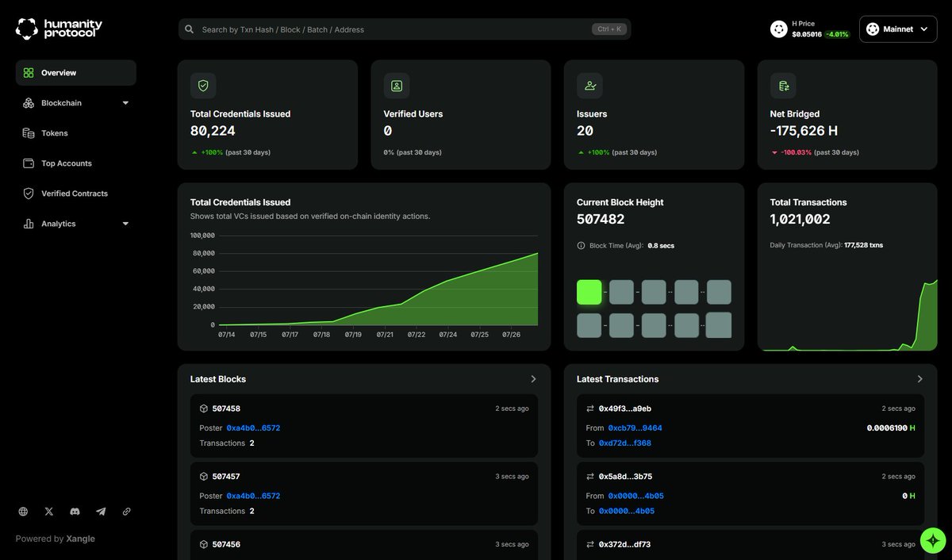Click the green sparkle assistant button

pyautogui.click(x=933, y=540)
